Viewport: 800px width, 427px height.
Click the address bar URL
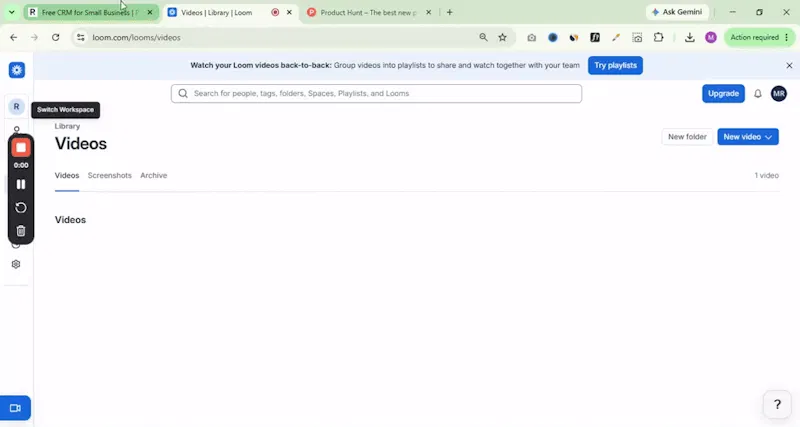[136, 38]
